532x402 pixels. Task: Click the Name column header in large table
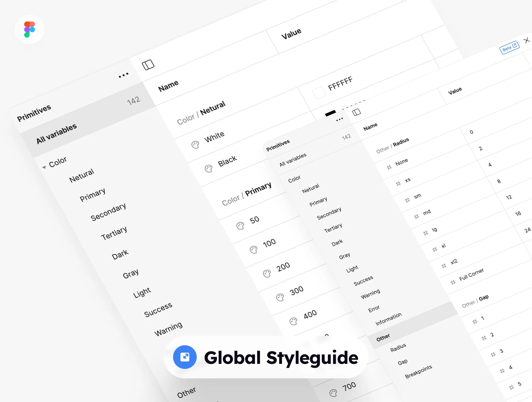168,86
